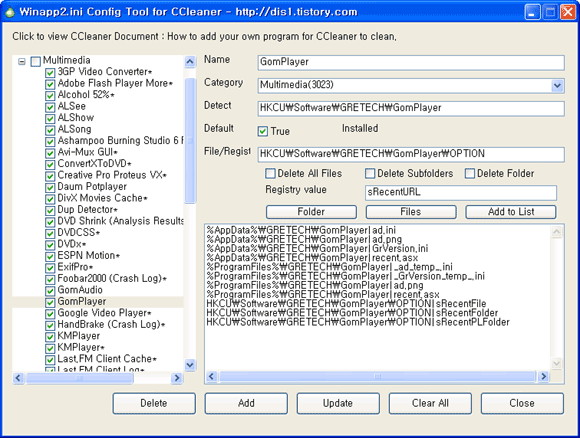Enable Delete Folder option
Image resolution: width=580 pixels, height=438 pixels.
pyautogui.click(x=470, y=173)
